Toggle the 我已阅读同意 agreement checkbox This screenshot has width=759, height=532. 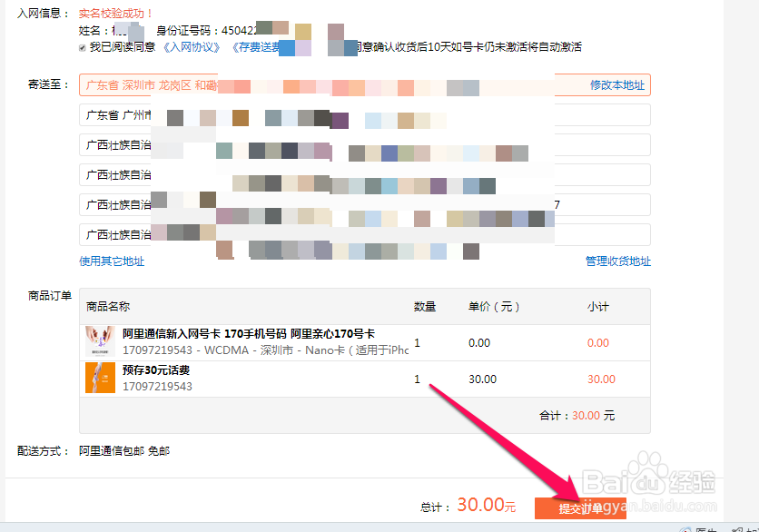coord(83,47)
